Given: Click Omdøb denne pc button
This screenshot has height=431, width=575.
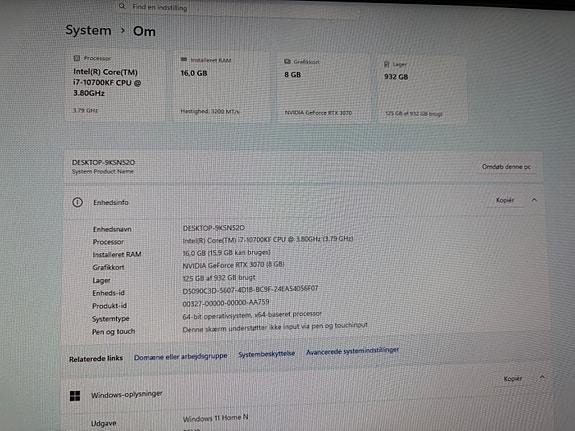Looking at the screenshot, I should 506,167.
